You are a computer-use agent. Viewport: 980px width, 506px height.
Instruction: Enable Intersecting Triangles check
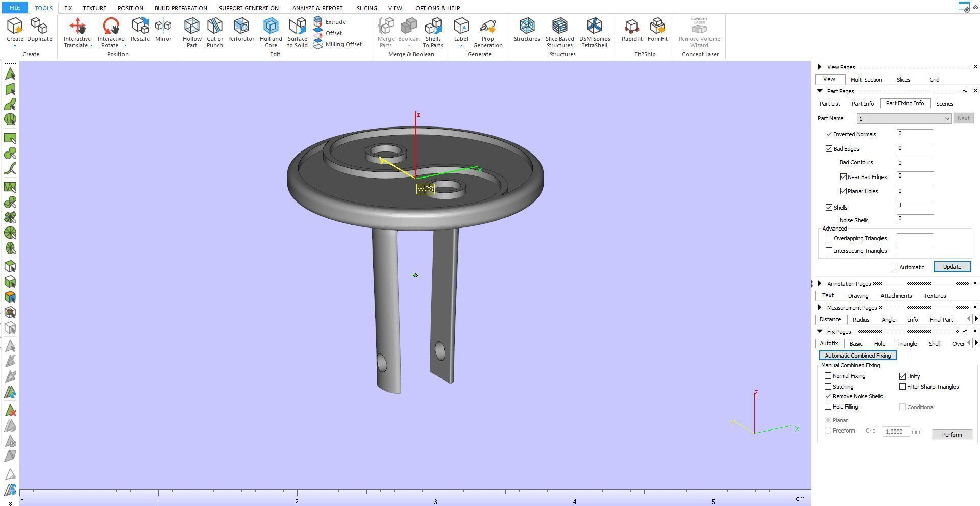pos(829,251)
